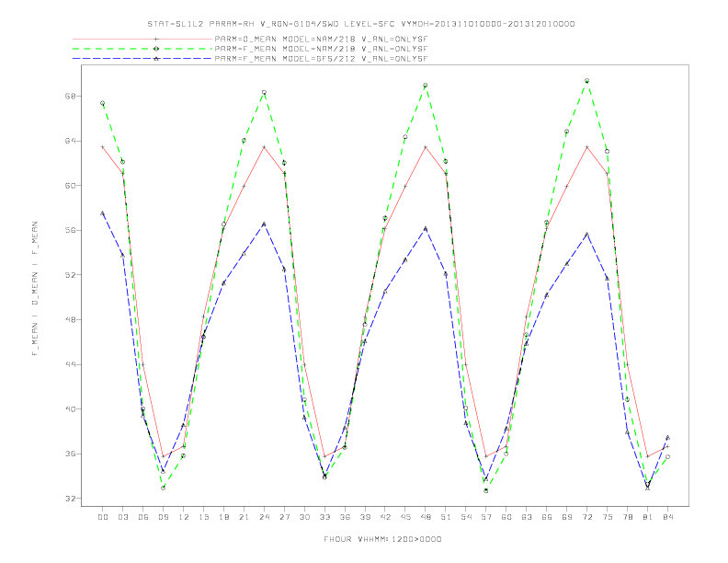Image resolution: width=728 pixels, height=563 pixels.
Task: Click the forecast hour tick label 45
Action: point(405,517)
